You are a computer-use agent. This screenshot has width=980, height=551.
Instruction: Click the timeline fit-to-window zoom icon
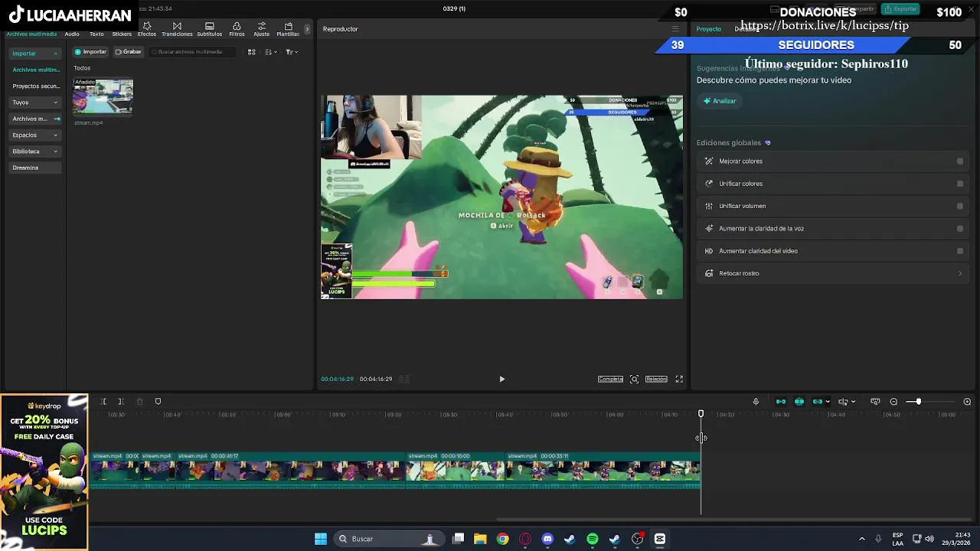pyautogui.click(x=875, y=402)
